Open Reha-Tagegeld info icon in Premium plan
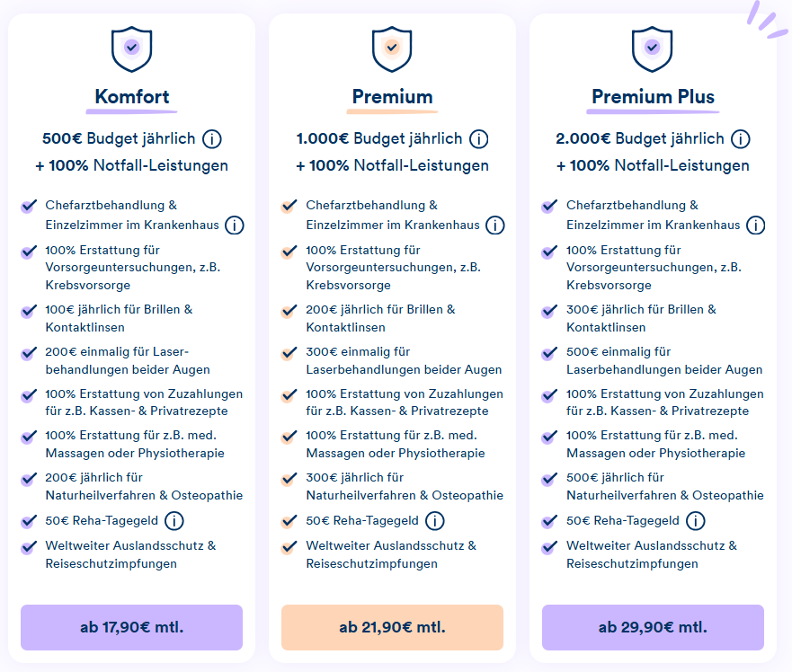This screenshot has height=672, width=792. tap(435, 520)
